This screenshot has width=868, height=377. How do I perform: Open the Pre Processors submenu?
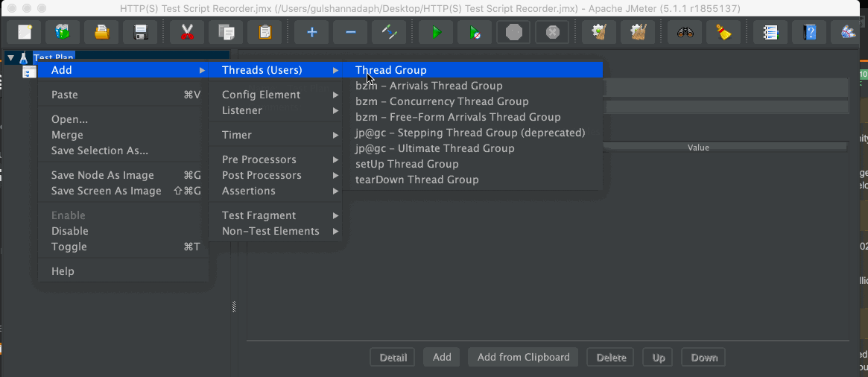click(275, 159)
